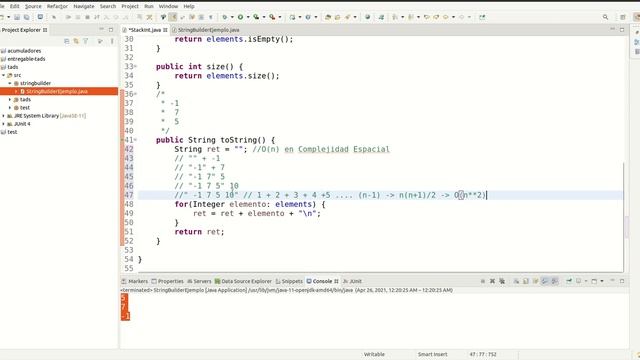Toggle Mark Occurrences highlighted toolbar button
Screen dimensions: 640x360
coord(173,17)
